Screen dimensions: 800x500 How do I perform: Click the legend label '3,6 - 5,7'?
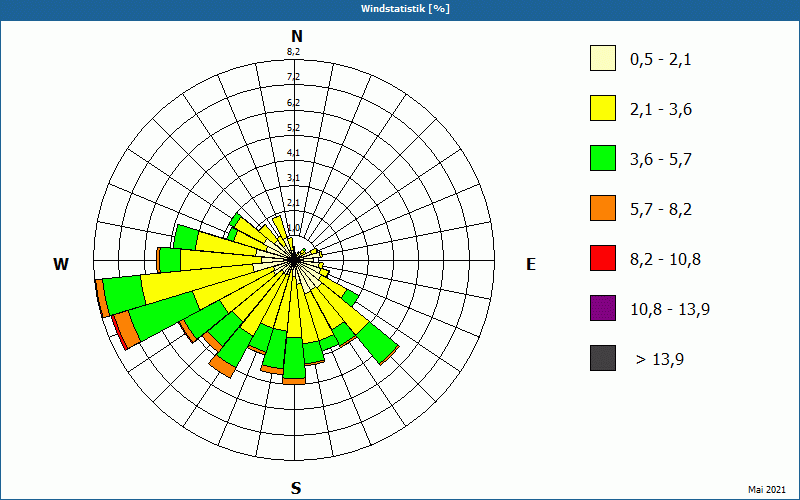[x=661, y=160]
